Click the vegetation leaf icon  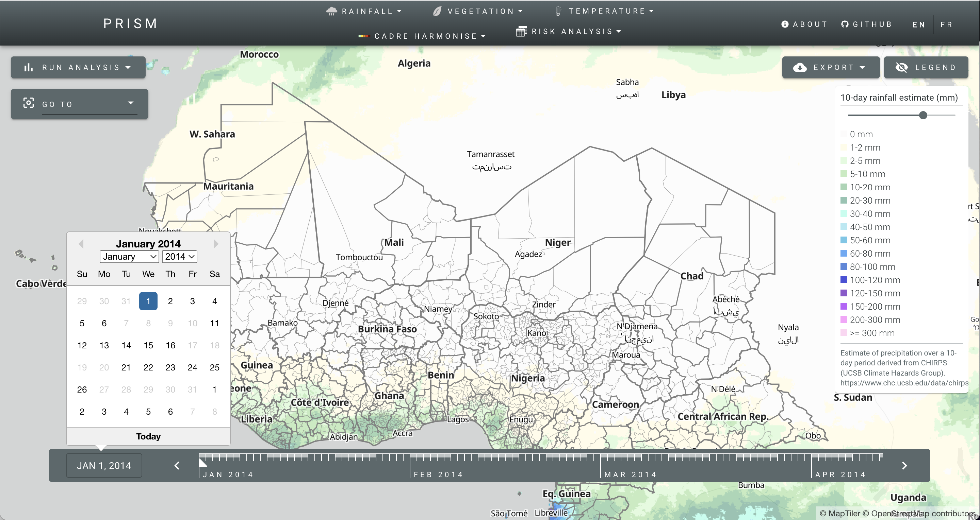(437, 12)
